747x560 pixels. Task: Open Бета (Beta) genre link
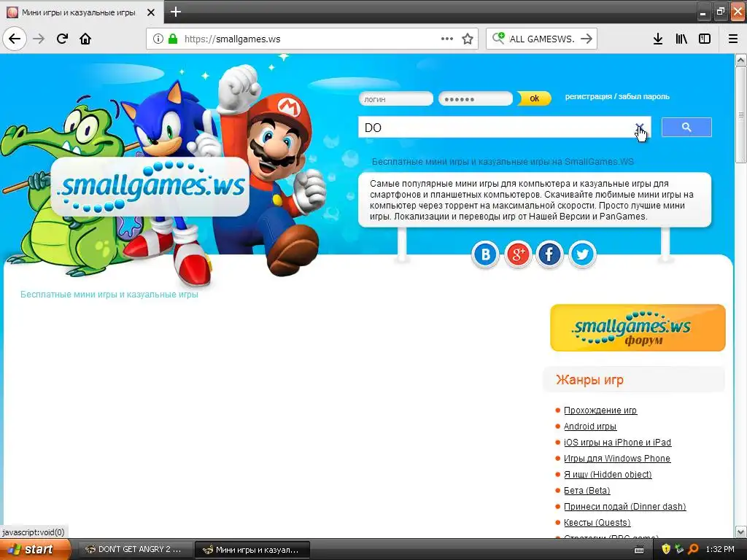tap(587, 491)
